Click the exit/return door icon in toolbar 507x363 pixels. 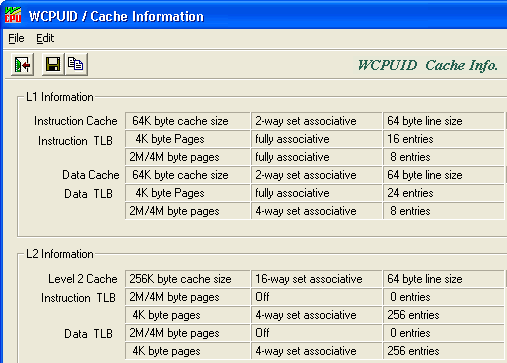coord(22,64)
